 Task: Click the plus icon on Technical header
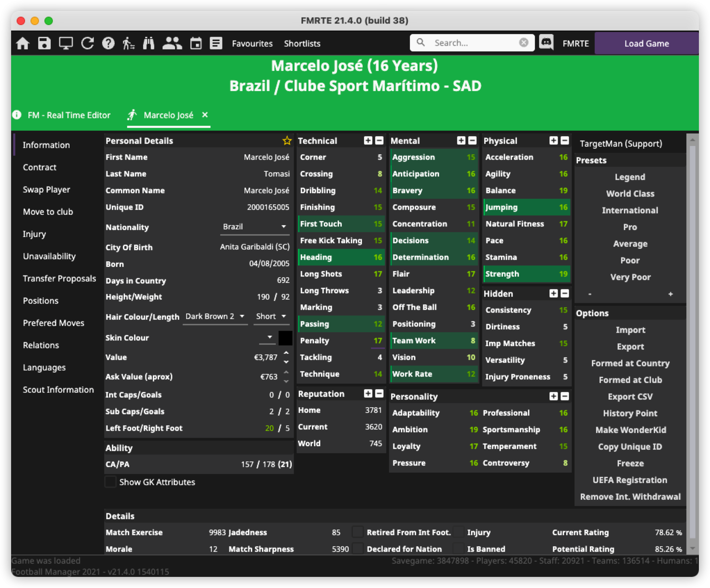coord(368,140)
